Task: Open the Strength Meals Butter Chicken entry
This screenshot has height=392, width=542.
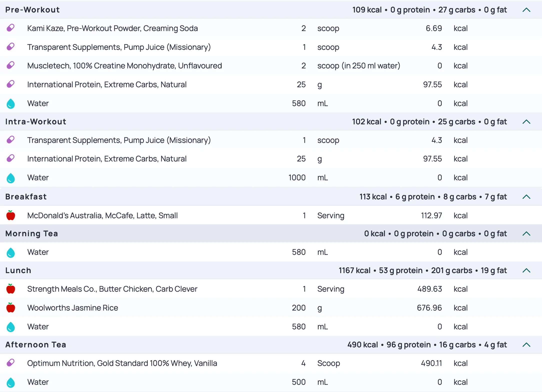Action: click(112, 289)
